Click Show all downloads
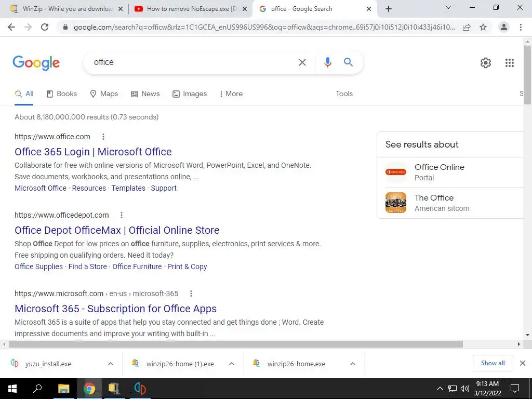The height and width of the screenshot is (399, 532). pos(493,363)
